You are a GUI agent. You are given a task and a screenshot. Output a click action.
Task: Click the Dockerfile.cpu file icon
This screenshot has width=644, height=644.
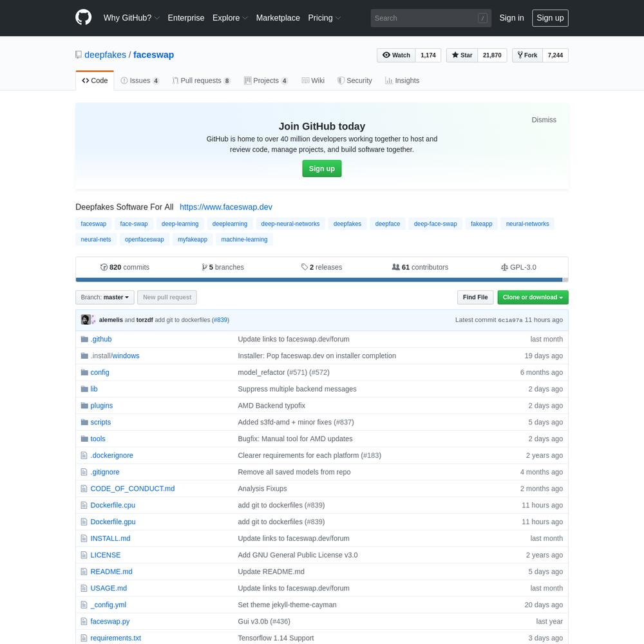(x=84, y=505)
